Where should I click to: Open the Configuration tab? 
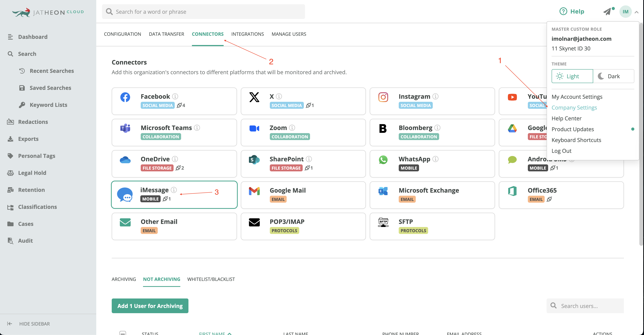123,34
